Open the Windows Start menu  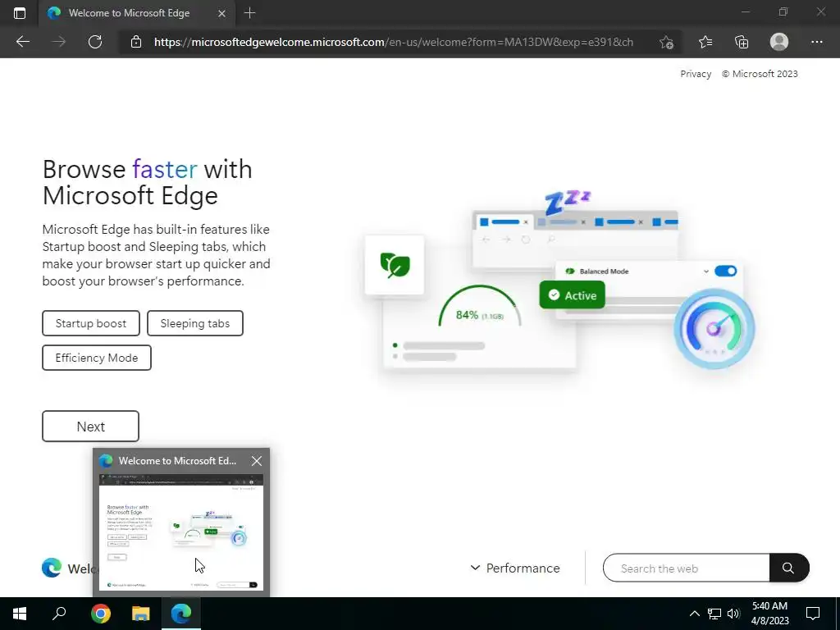tap(20, 614)
